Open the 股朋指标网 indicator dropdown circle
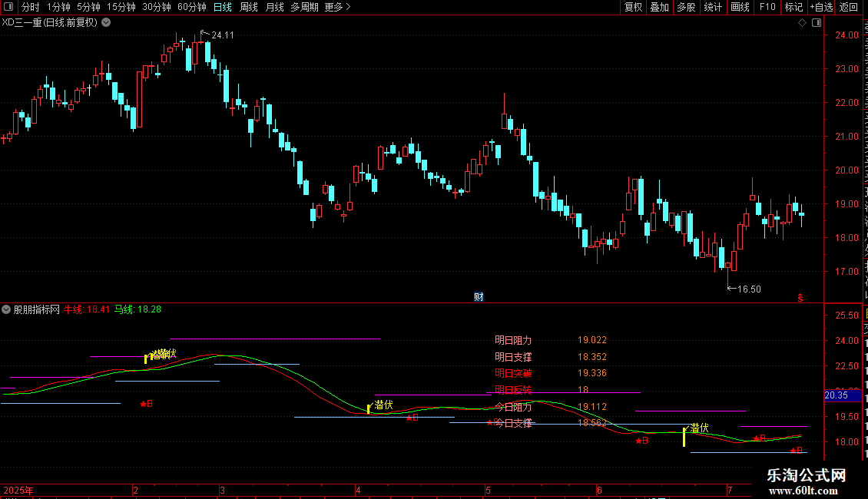868x499 pixels. point(6,310)
